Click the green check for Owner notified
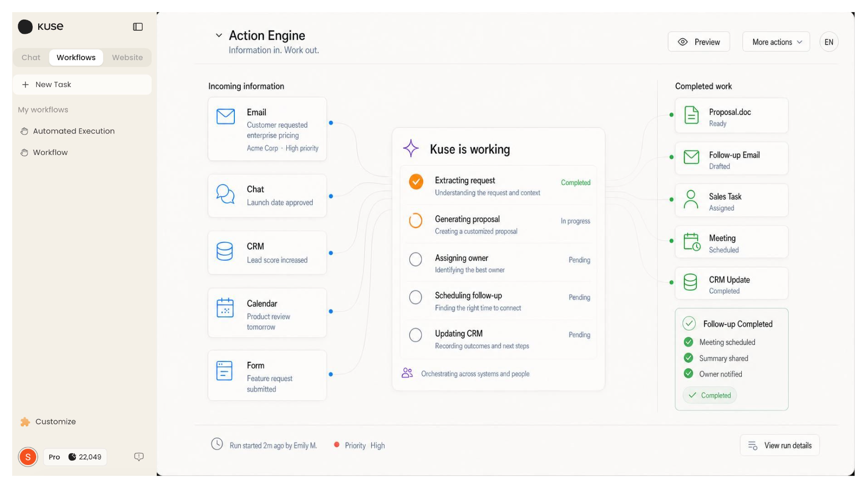This screenshot has width=868, height=488. click(x=688, y=374)
